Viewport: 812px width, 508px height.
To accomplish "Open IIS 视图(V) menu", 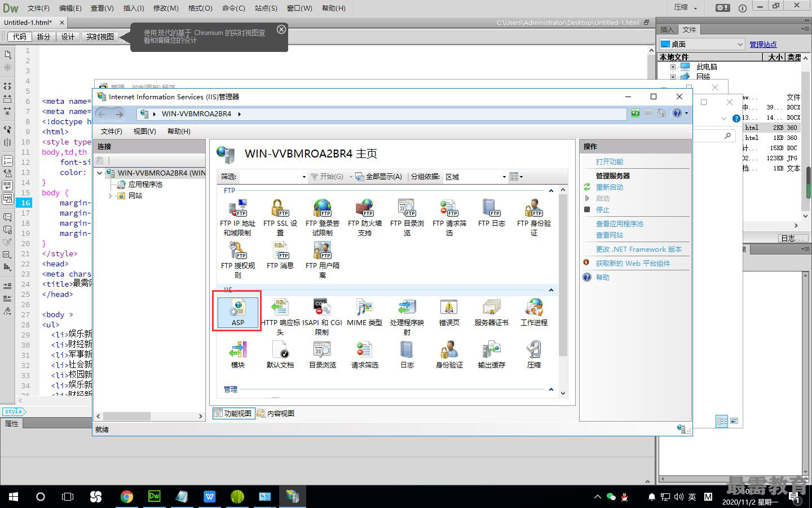I will [x=144, y=131].
